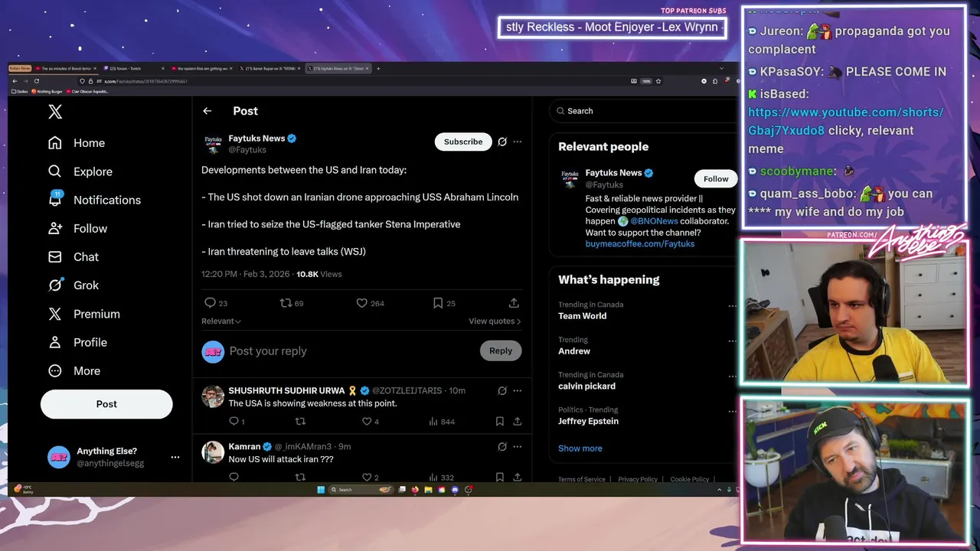Click the Reply button

point(501,350)
